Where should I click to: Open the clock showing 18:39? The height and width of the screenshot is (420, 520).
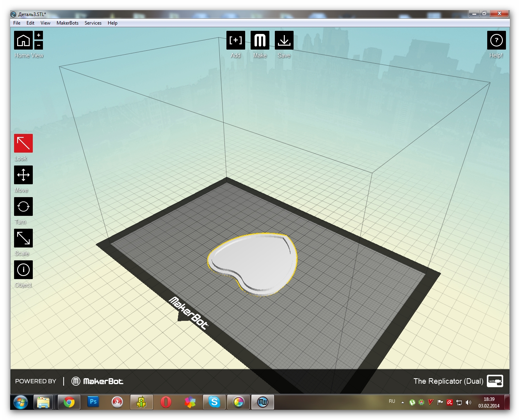tap(489, 402)
